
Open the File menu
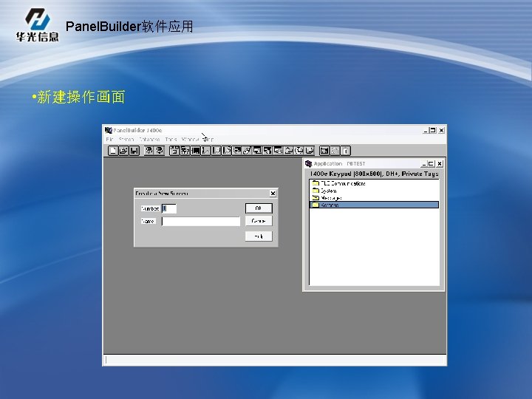click(x=109, y=140)
